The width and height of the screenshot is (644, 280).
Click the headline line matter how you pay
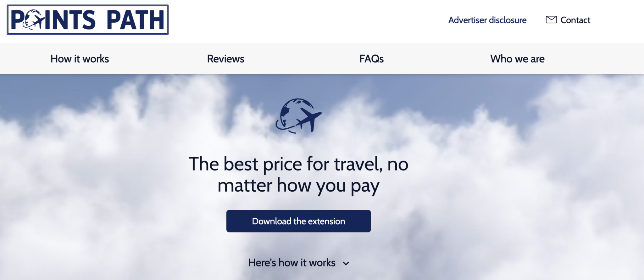[298, 186]
